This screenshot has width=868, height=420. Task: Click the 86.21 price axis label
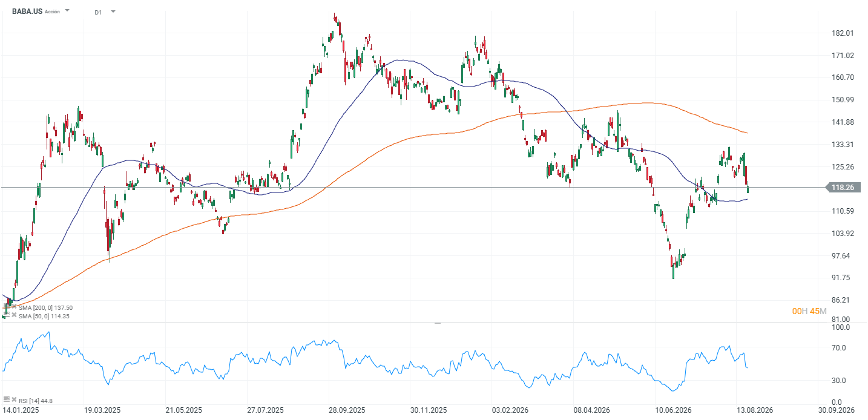840,300
